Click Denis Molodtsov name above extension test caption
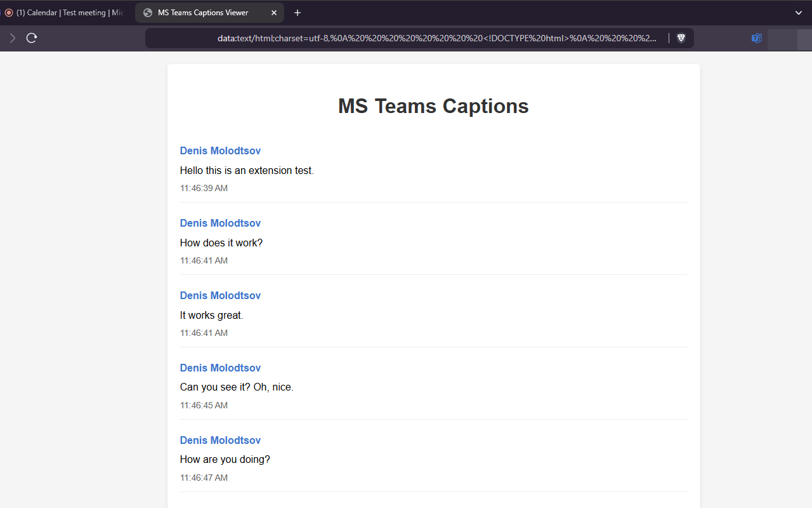 pos(220,150)
